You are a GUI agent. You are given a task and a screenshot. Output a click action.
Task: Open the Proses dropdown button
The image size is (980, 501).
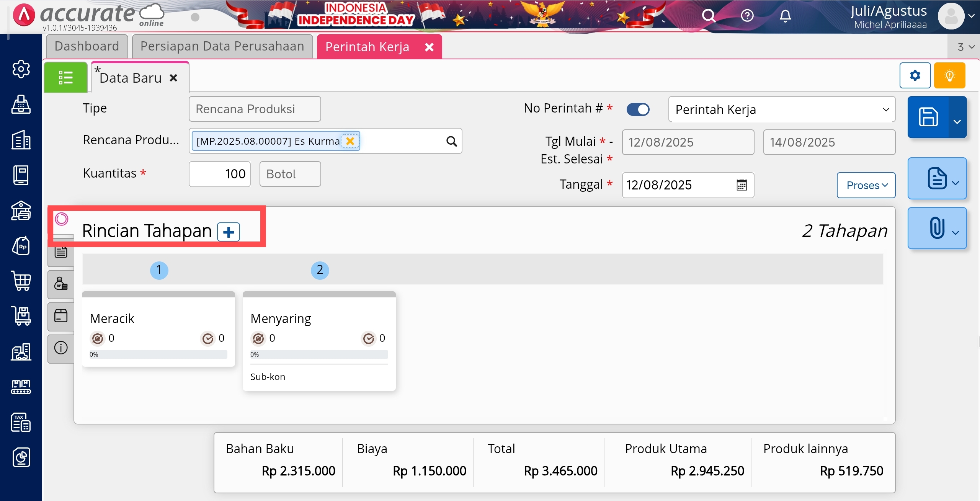click(866, 186)
